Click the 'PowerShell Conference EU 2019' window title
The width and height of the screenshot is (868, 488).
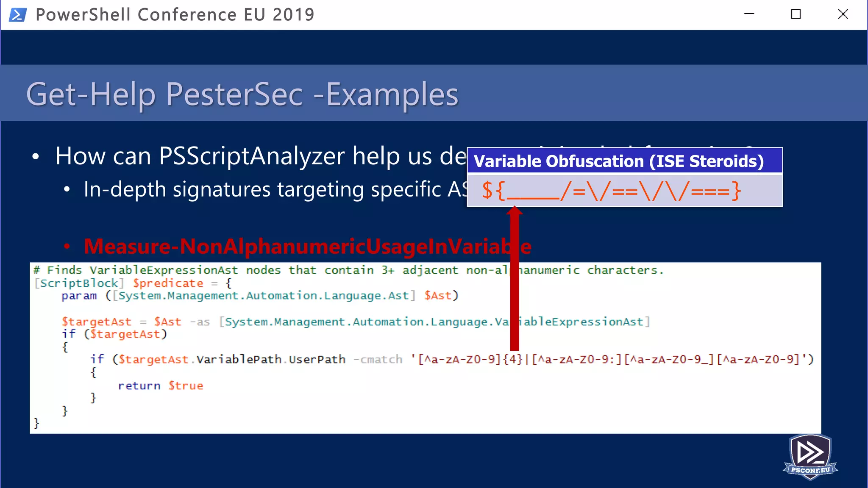tap(175, 15)
